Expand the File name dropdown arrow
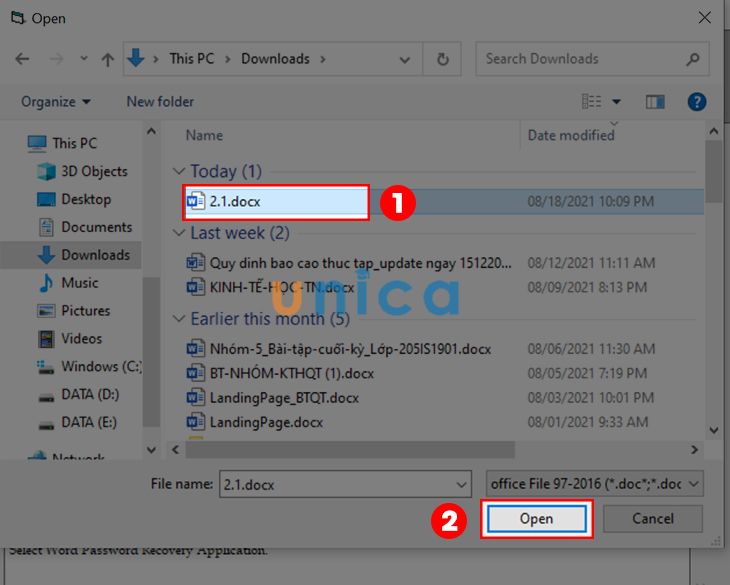Image resolution: width=730 pixels, height=585 pixels. [461, 485]
